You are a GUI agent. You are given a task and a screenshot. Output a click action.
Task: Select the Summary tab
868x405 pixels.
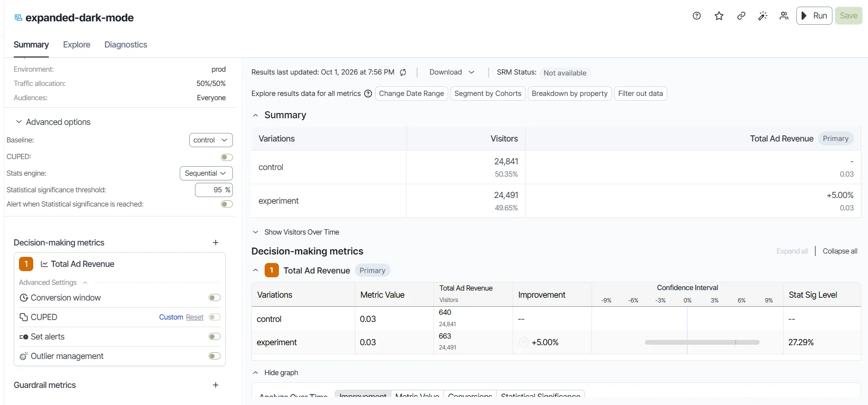click(31, 45)
